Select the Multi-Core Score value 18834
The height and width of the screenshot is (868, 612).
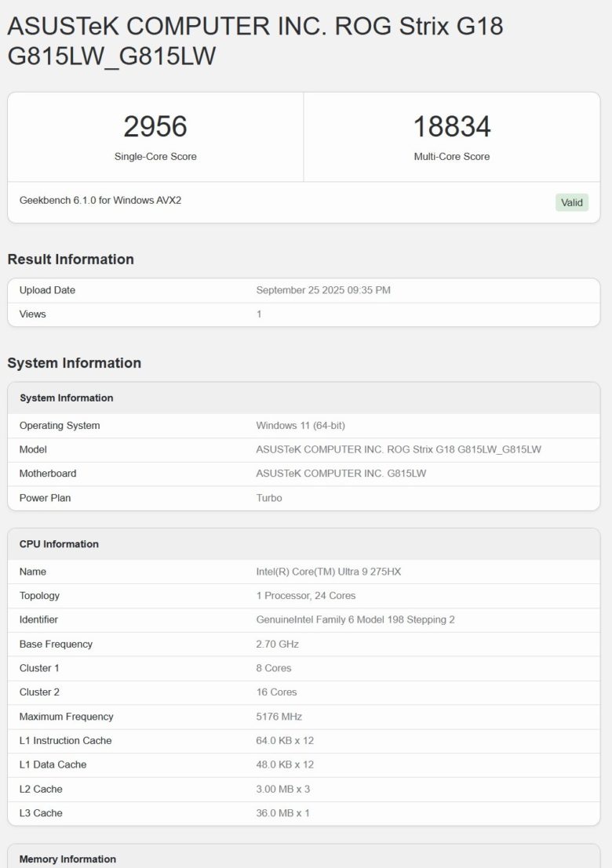pyautogui.click(x=452, y=127)
